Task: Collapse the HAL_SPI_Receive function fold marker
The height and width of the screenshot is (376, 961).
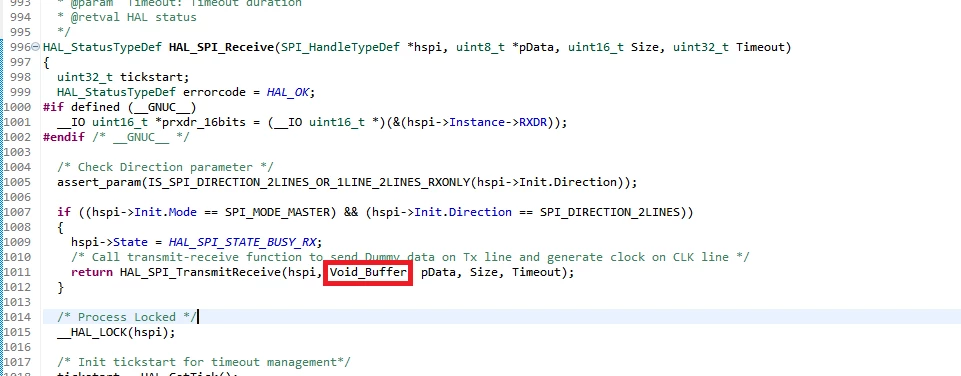Action: (37, 47)
